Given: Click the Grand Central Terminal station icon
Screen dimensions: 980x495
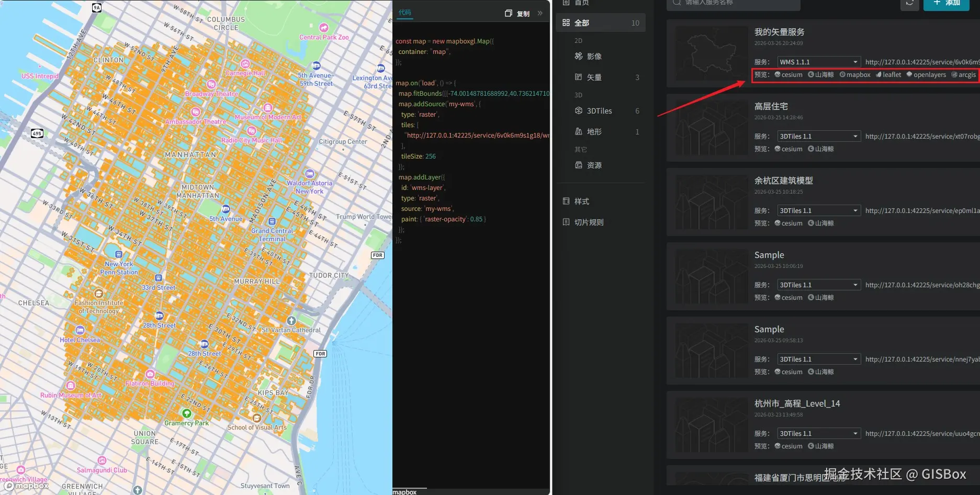Looking at the screenshot, I should click(x=272, y=222).
